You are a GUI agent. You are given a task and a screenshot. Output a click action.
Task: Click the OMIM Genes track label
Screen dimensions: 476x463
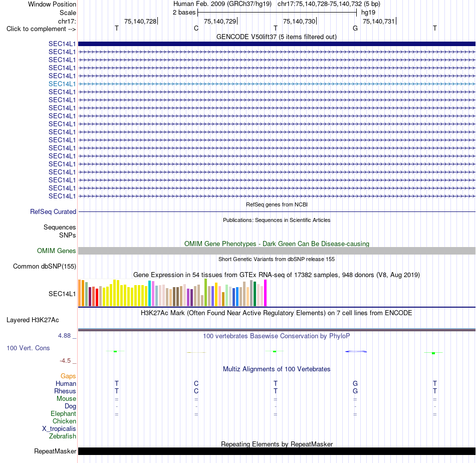[56, 251]
